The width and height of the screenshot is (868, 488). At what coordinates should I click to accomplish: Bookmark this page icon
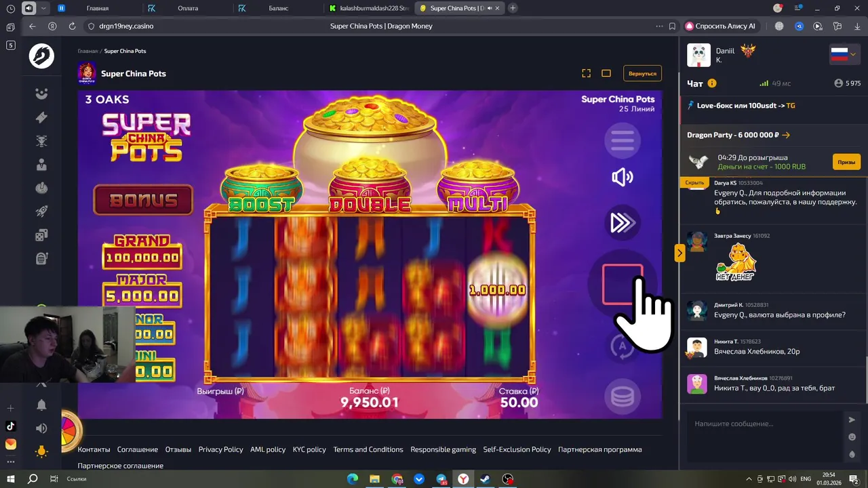672,26
